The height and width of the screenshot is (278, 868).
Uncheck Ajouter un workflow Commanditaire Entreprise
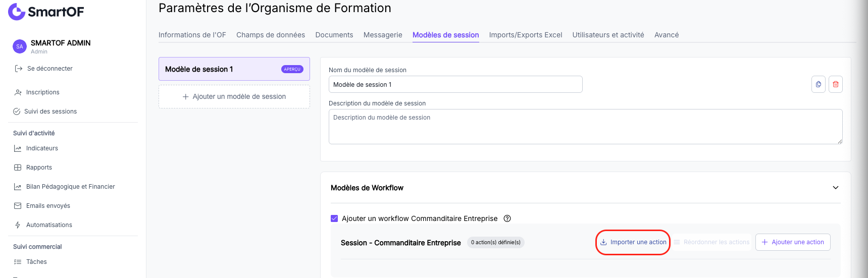click(334, 218)
